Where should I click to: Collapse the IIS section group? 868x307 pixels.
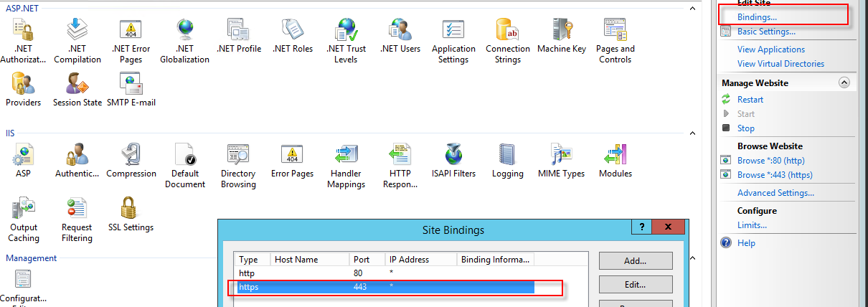pos(692,133)
